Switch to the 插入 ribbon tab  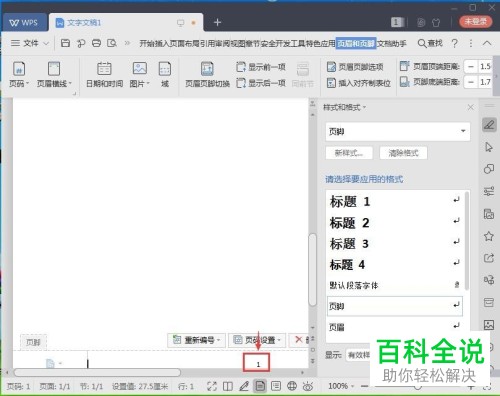click(x=162, y=43)
